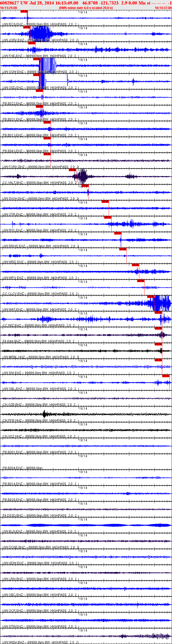Select the red pick flag on the UW OTR trace
Screen dimensions: 172x644
pyautogui.click(x=105, y=202)
